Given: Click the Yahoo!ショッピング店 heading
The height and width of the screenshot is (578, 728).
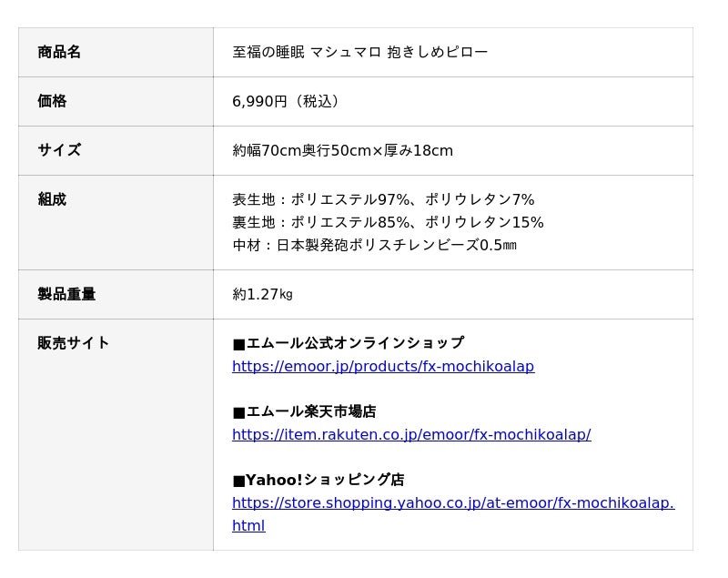Looking at the screenshot, I should coord(318,480).
